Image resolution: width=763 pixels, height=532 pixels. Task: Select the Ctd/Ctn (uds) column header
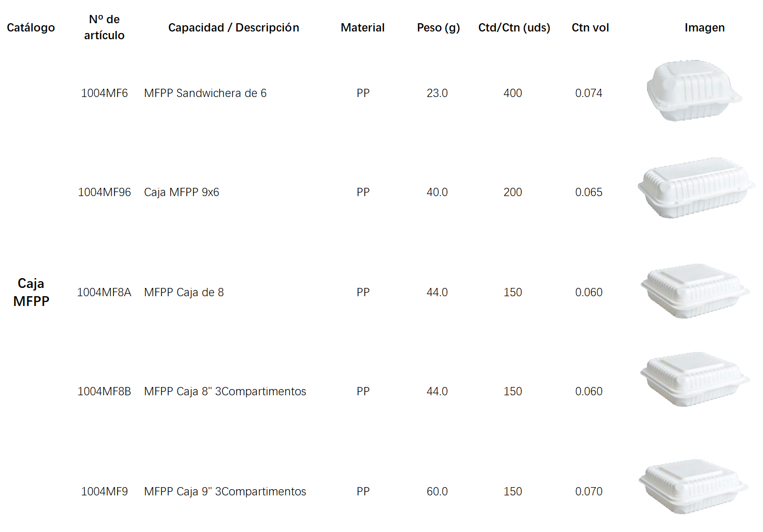click(x=514, y=27)
